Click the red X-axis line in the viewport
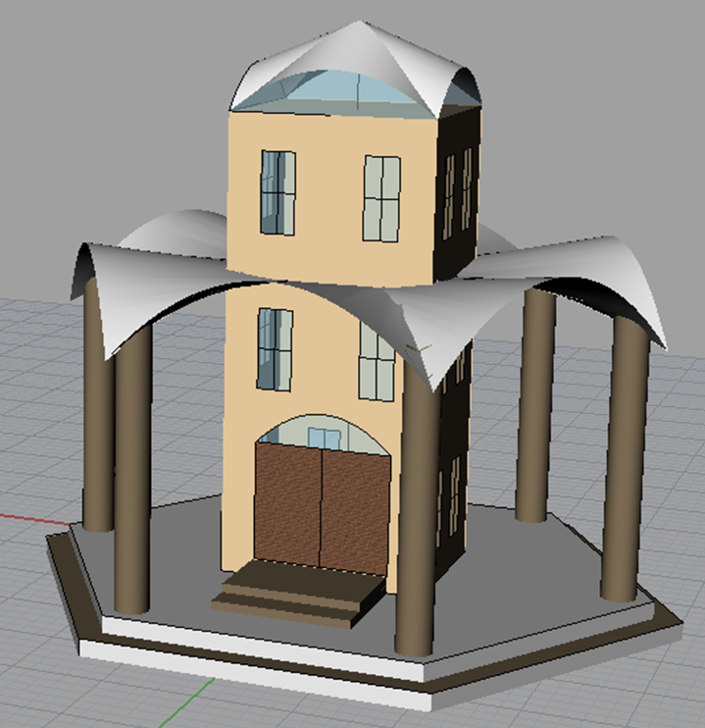The height and width of the screenshot is (728, 705). [37, 519]
